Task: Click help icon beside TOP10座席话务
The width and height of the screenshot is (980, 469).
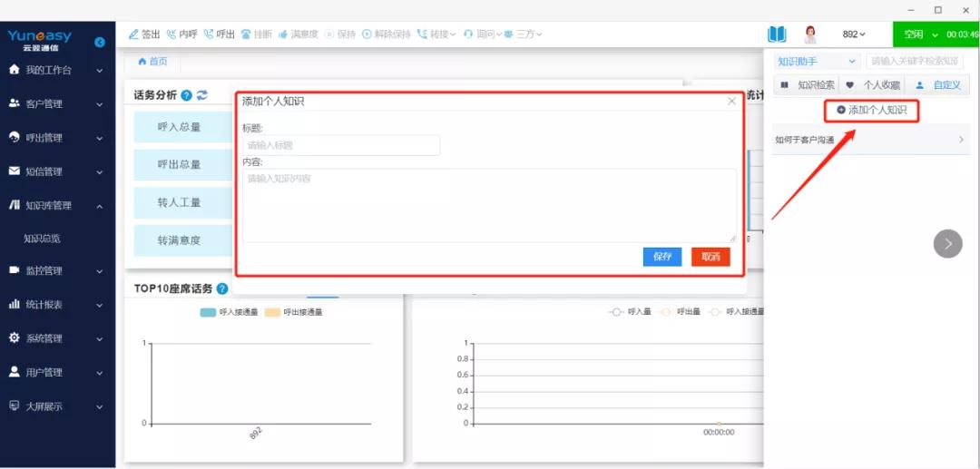Action: (222, 288)
